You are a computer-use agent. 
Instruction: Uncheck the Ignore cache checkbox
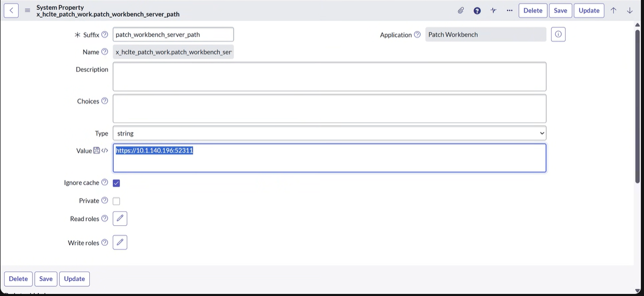pyautogui.click(x=116, y=183)
